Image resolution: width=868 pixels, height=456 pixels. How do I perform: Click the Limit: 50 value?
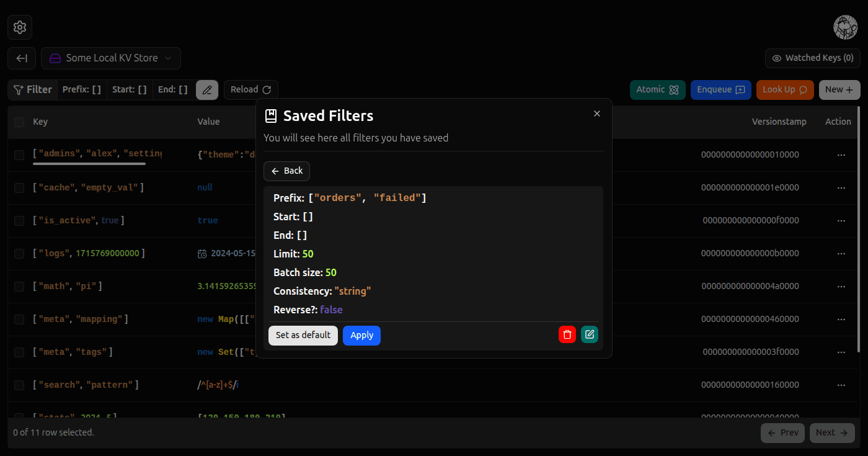(308, 254)
